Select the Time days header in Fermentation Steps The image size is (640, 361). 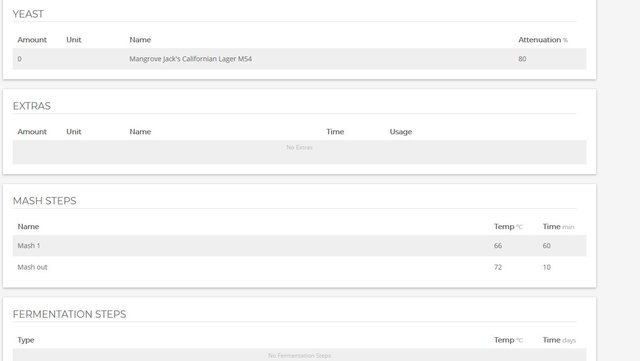click(x=559, y=340)
